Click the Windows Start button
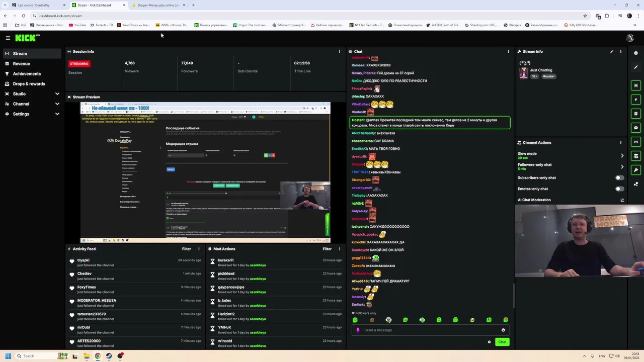The height and width of the screenshot is (362, 644). pos(8,356)
